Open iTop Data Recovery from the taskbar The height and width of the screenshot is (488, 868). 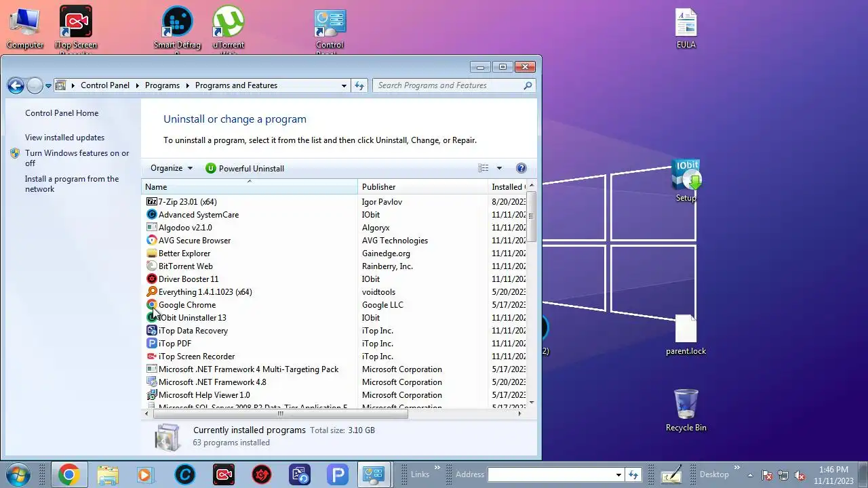299,474
